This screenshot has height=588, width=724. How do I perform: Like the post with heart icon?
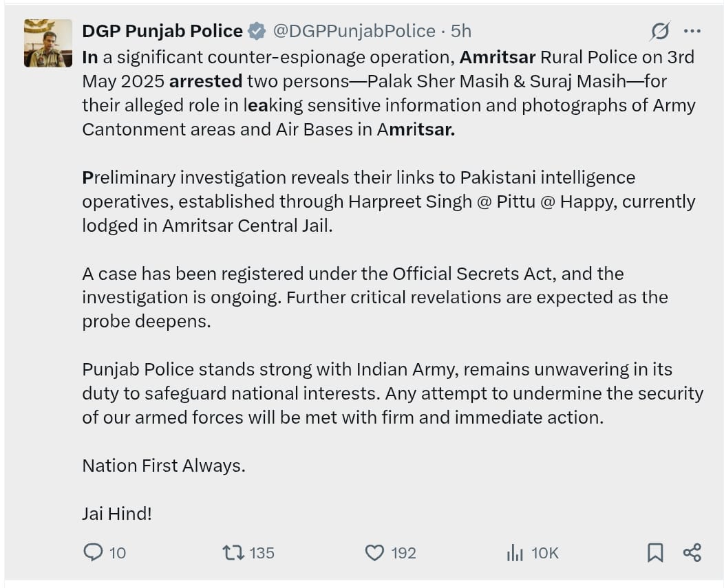(x=374, y=552)
